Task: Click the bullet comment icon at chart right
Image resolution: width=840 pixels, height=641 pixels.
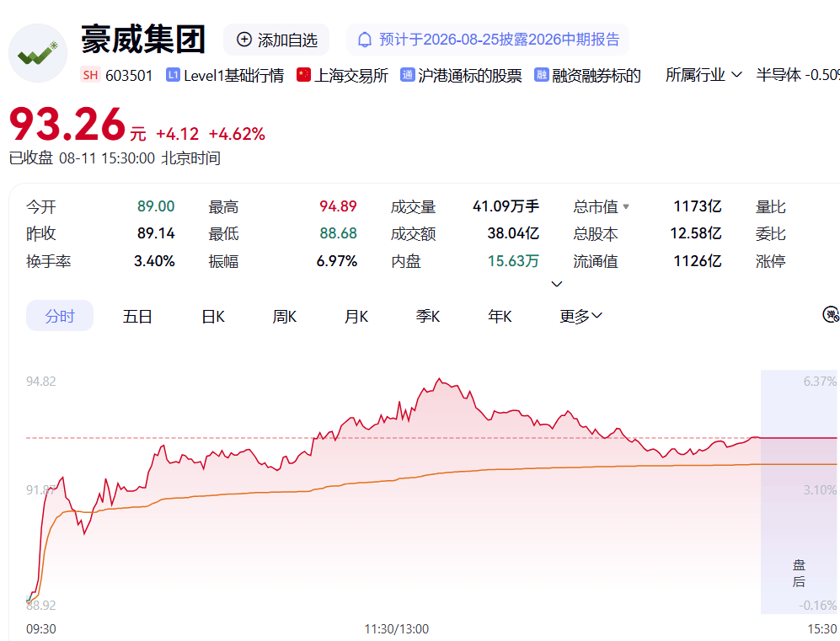Action: pos(831,314)
